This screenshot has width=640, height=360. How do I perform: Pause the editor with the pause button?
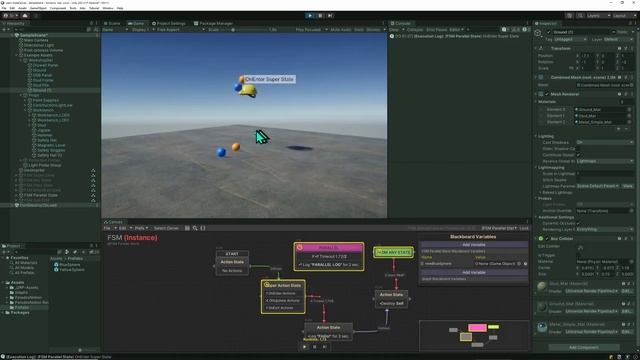coord(320,16)
